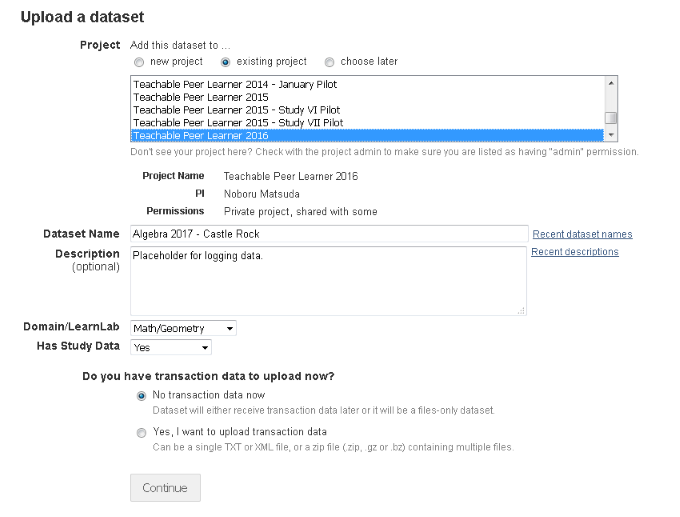Click inside the Description text area
680x517 pixels.
point(328,281)
